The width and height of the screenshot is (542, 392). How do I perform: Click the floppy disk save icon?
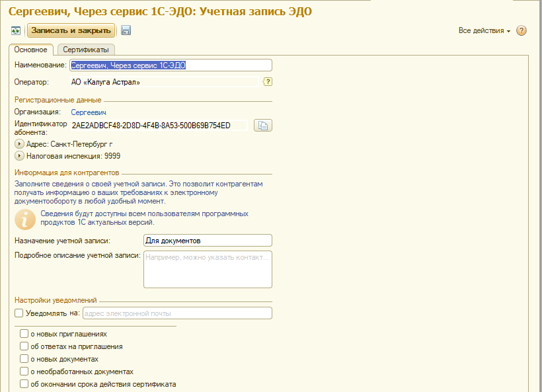tap(126, 30)
